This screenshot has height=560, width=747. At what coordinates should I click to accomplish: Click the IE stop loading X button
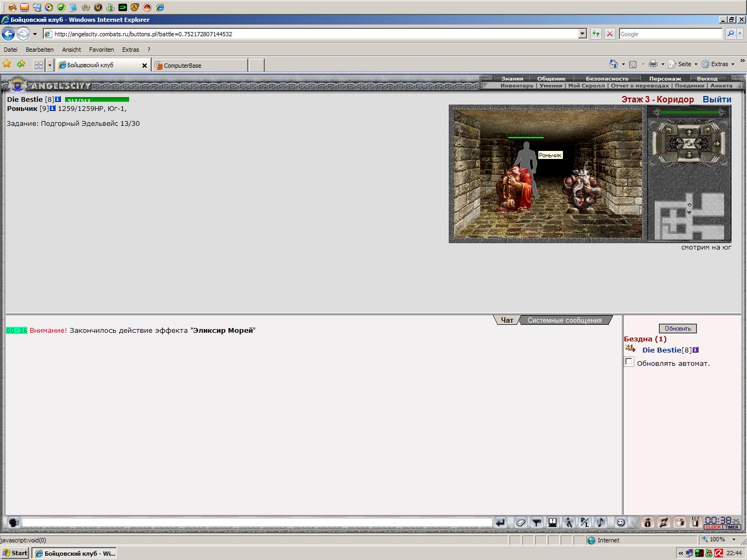(610, 34)
